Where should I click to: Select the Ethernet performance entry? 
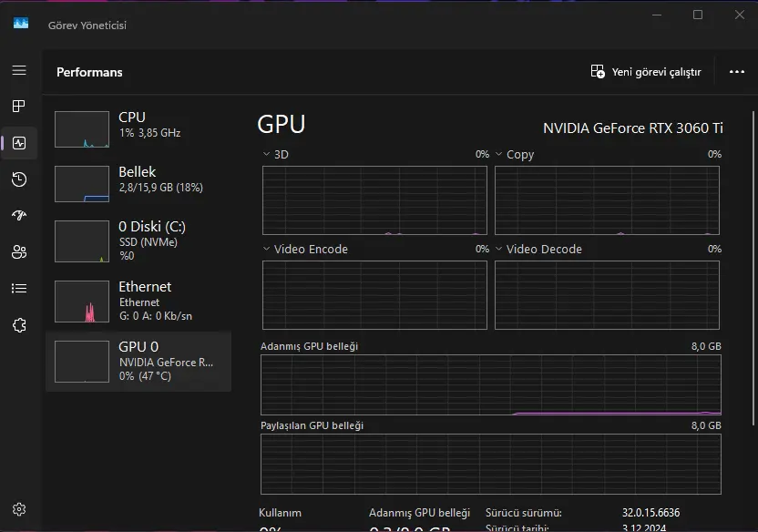[x=138, y=301]
